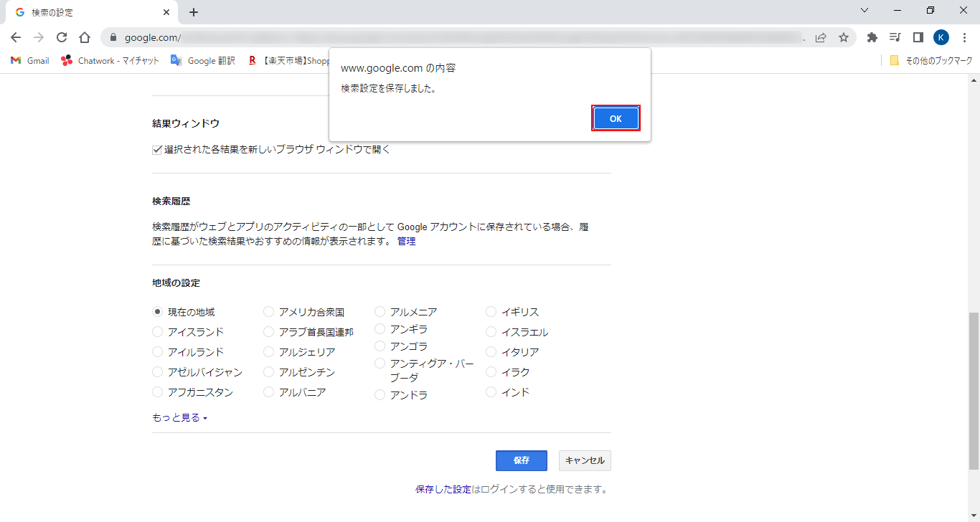This screenshot has height=522, width=980.
Task: Select アイスランド as region
Action: click(157, 332)
